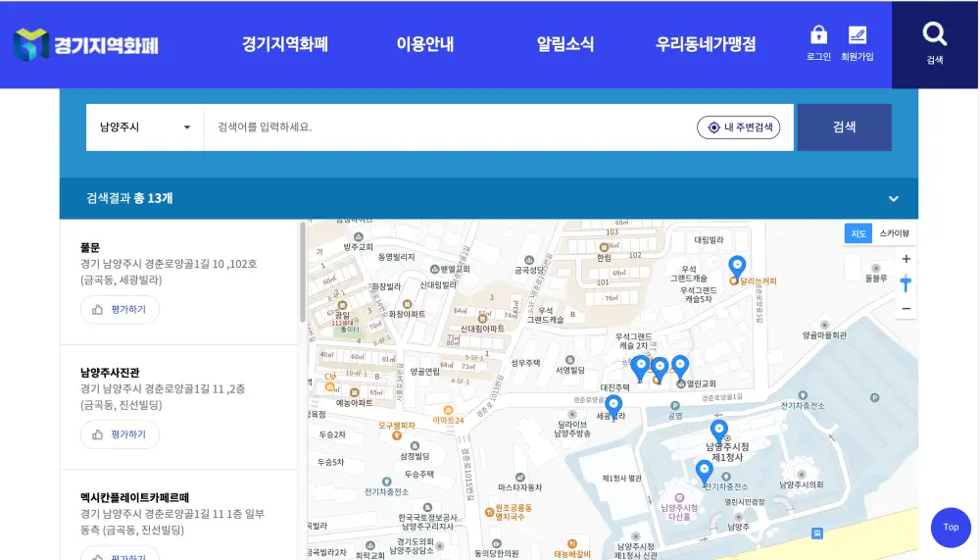Open the 알림소식 menu

[565, 44]
